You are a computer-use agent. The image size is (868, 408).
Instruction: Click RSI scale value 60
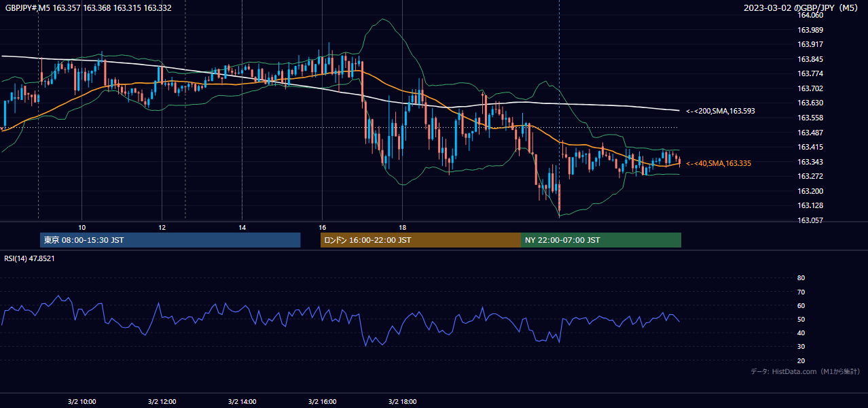click(801, 305)
